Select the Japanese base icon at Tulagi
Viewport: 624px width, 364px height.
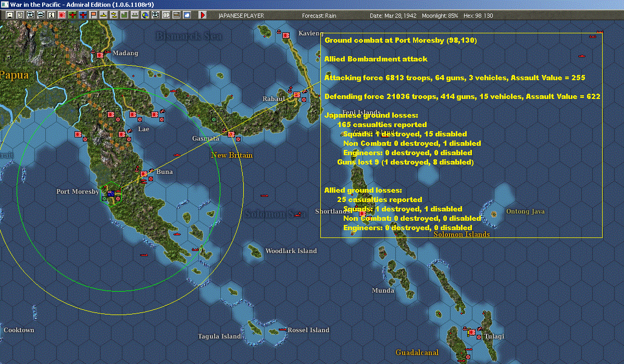472,332
